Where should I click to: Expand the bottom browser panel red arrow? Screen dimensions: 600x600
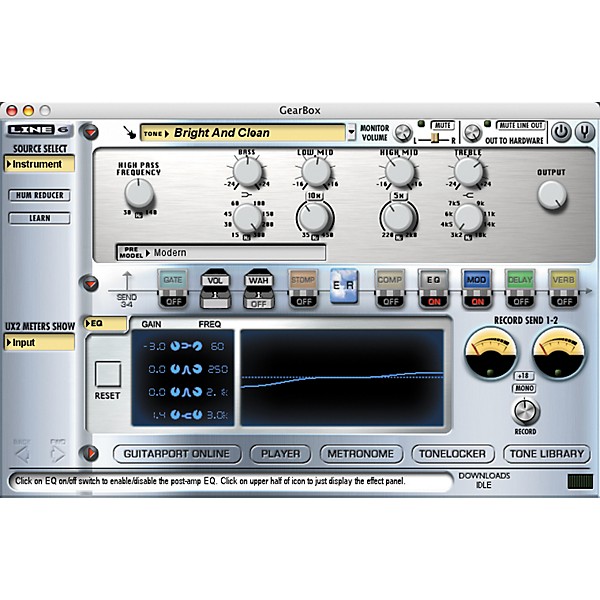90,453
